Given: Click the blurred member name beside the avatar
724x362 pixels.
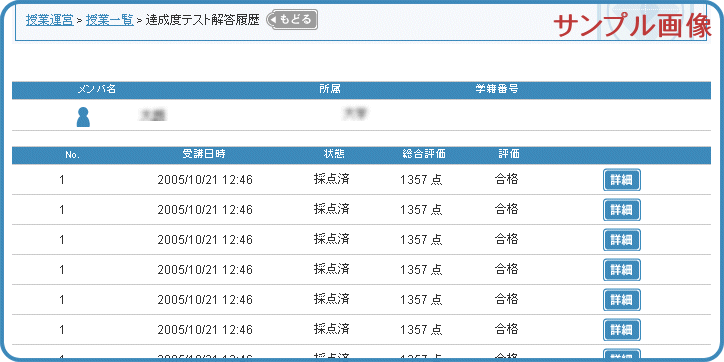Looking at the screenshot, I should (x=153, y=115).
